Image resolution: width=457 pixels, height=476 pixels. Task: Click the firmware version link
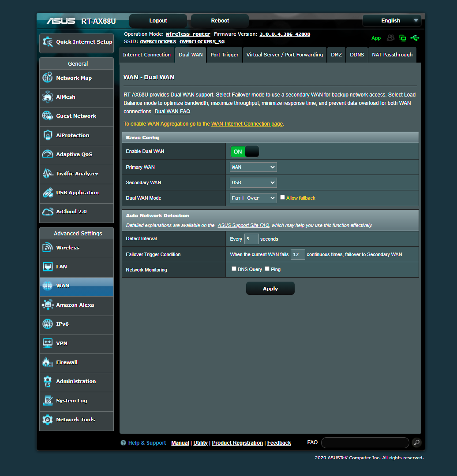[285, 34]
